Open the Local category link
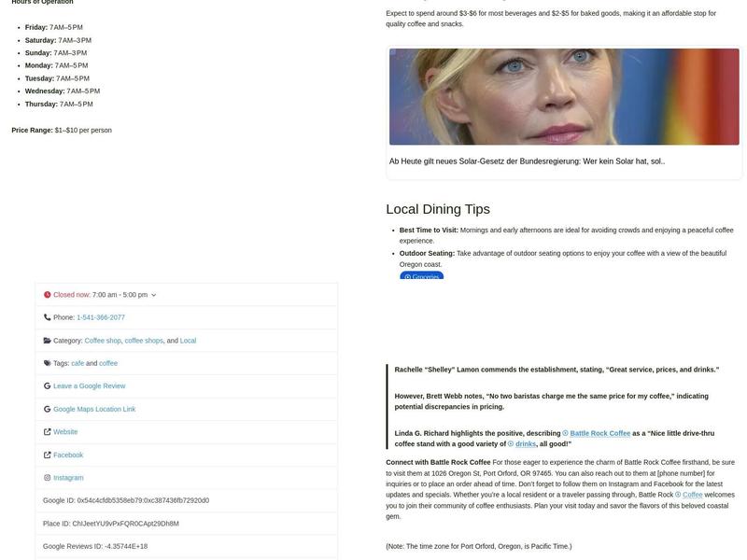Screen dimensions: 747x560 point(188,341)
